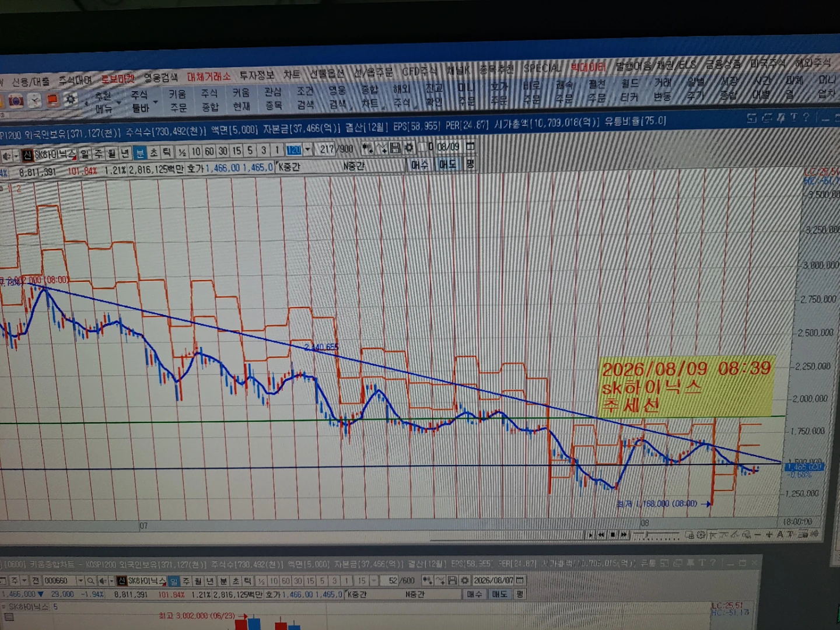This screenshot has height=630, width=840.
Task: Adjust the replay speed slider below chart
Action: point(656,534)
